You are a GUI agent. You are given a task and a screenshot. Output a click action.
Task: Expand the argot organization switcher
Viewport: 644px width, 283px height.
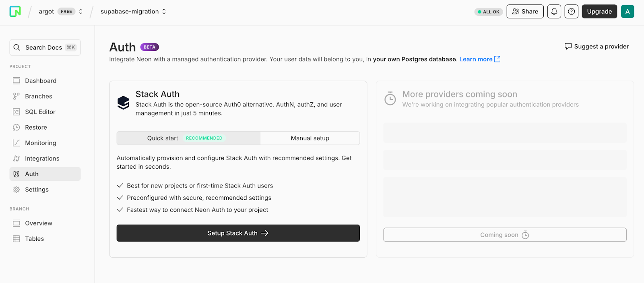[x=61, y=12]
